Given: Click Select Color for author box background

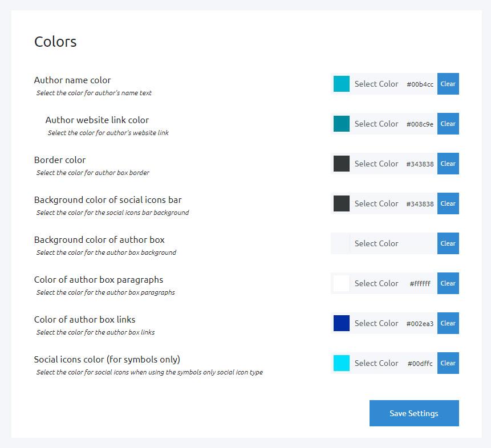Looking at the screenshot, I should pos(376,243).
